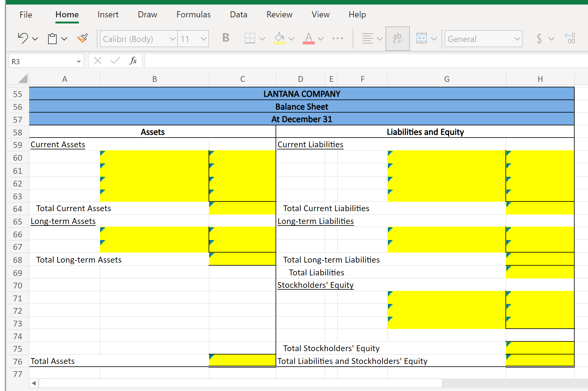Click the Paste icon
Image resolution: width=588 pixels, height=391 pixels.
click(52, 38)
